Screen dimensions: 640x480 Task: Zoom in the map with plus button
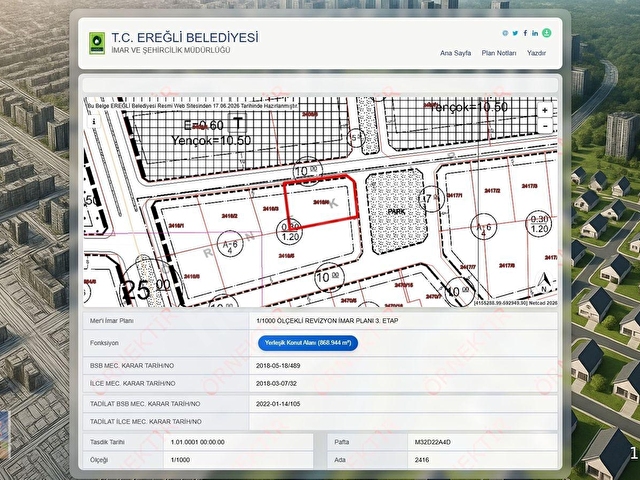pyautogui.click(x=545, y=110)
